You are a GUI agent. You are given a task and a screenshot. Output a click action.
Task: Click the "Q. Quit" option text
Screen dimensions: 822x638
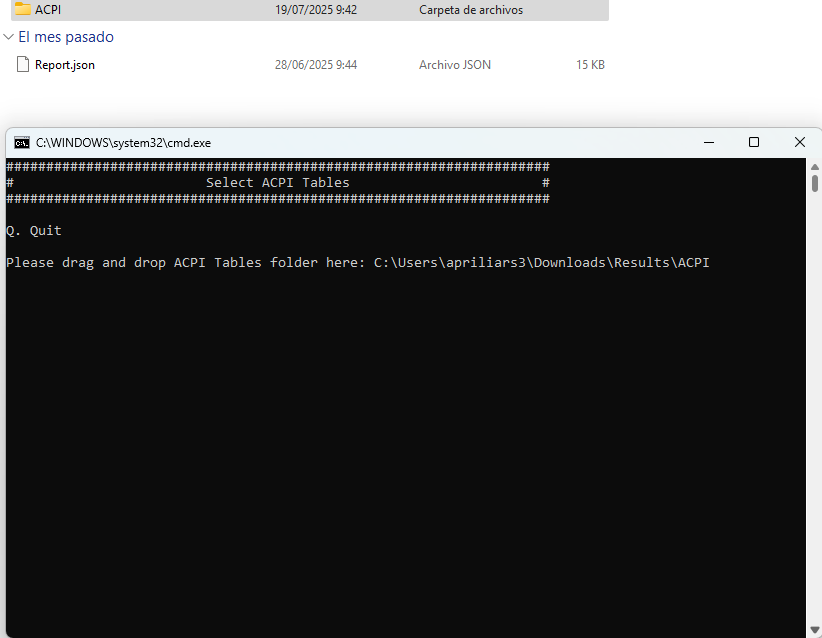point(26,230)
